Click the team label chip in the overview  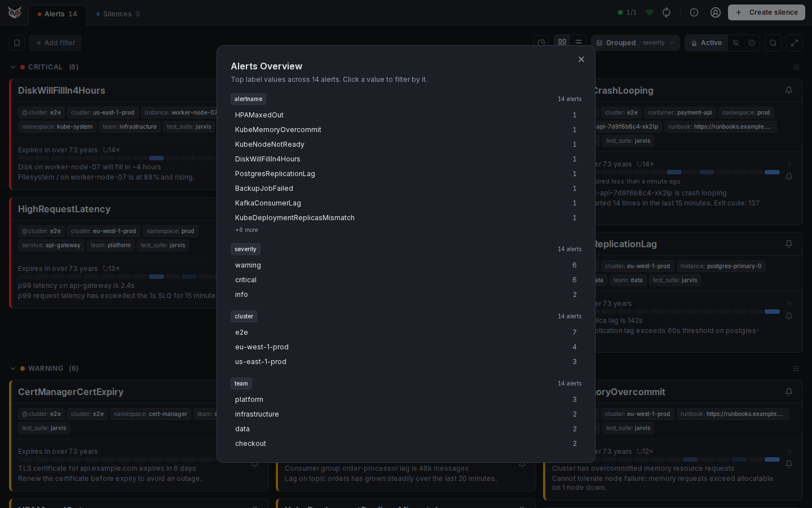click(241, 383)
